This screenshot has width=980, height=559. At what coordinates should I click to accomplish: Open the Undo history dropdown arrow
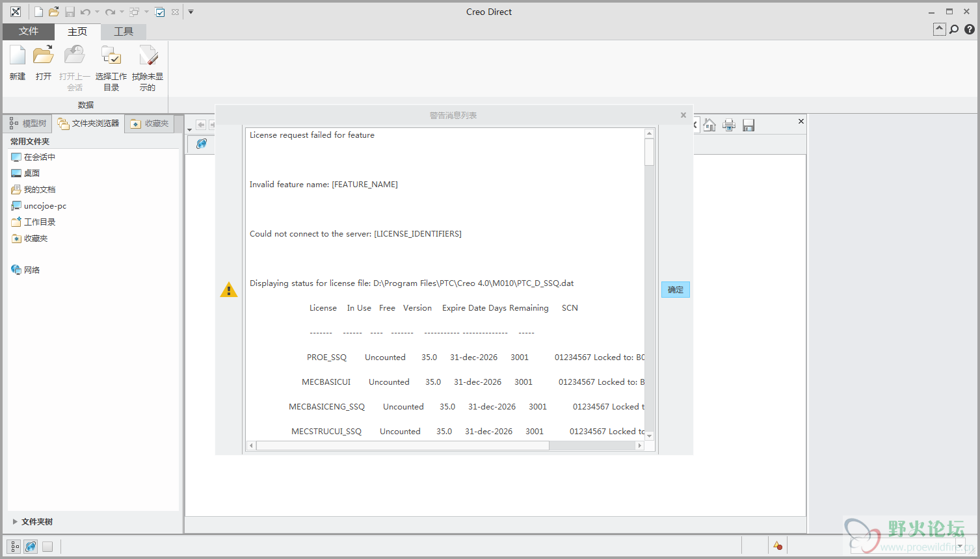tap(97, 12)
